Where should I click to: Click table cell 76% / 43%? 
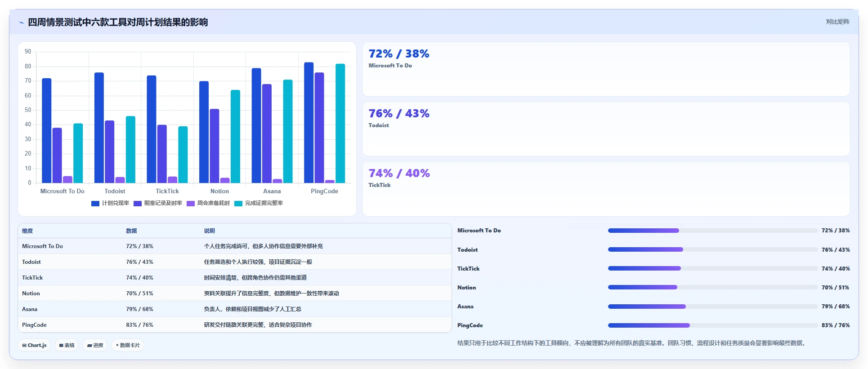(x=139, y=262)
